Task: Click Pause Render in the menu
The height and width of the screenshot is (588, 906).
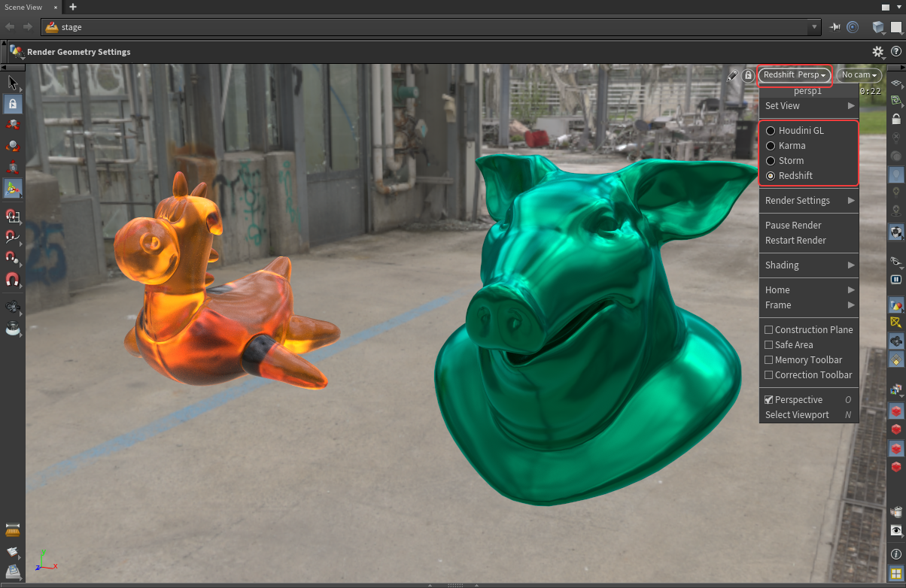Action: [793, 226]
